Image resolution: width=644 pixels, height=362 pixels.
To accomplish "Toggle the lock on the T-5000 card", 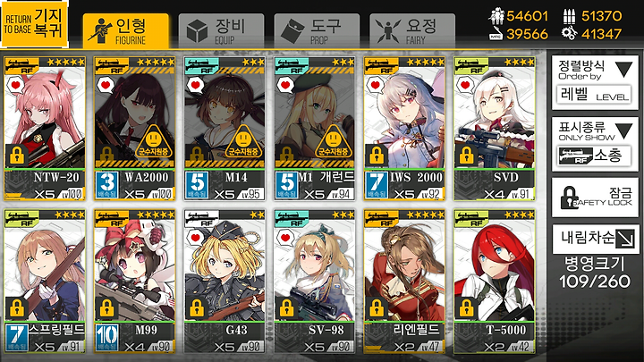I will [466, 307].
